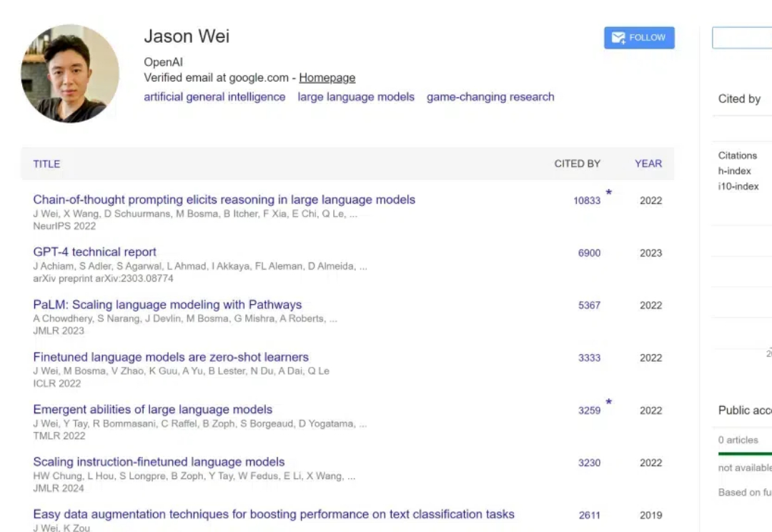772x532 pixels.
Task: Click the JMLR 2023 venue text
Action: coord(59,331)
